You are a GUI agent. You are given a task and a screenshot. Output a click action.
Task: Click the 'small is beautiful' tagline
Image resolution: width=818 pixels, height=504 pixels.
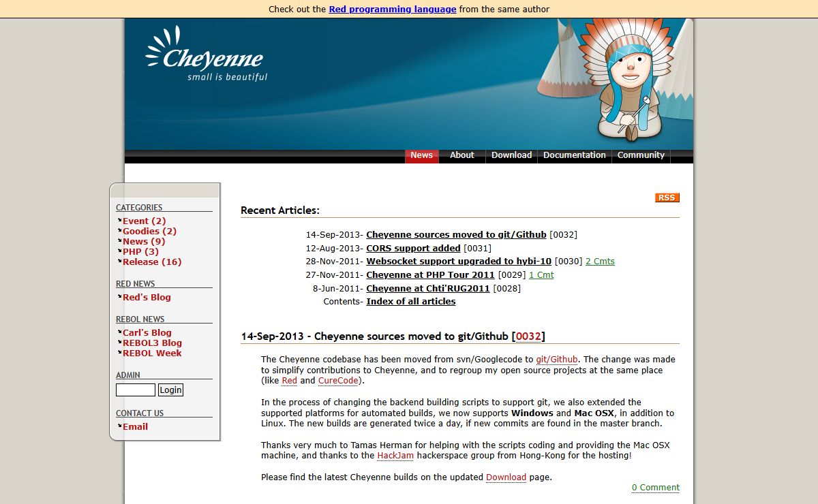(x=228, y=77)
